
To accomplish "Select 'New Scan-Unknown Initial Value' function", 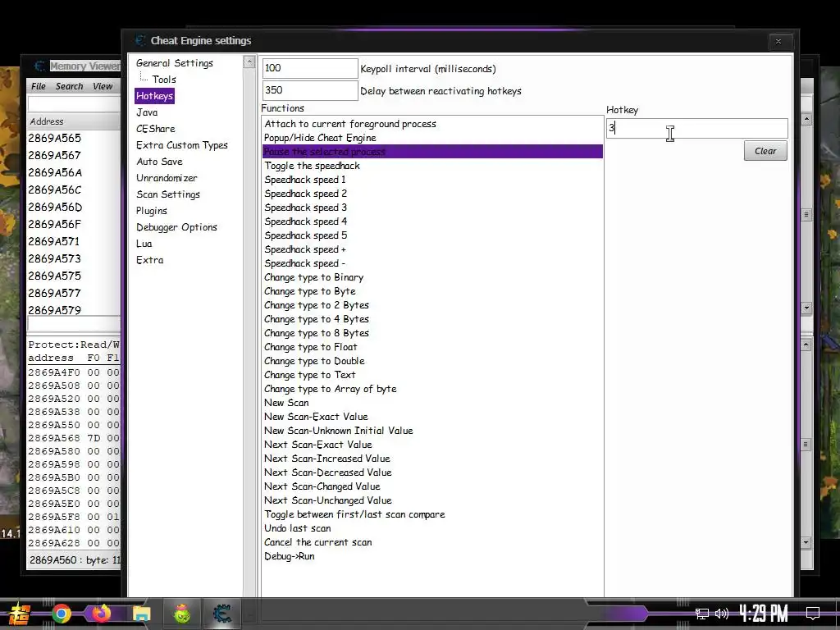I will click(x=432, y=430).
